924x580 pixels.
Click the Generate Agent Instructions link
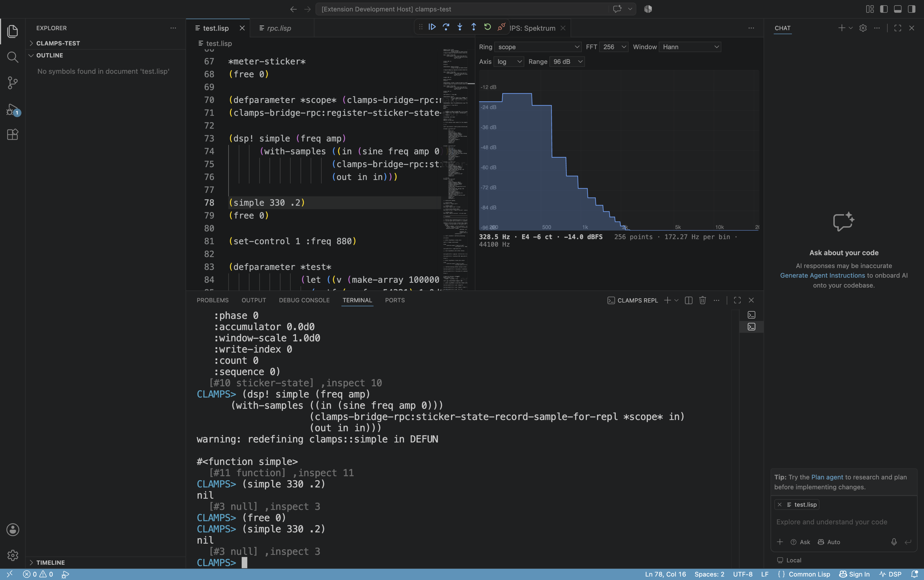click(822, 275)
